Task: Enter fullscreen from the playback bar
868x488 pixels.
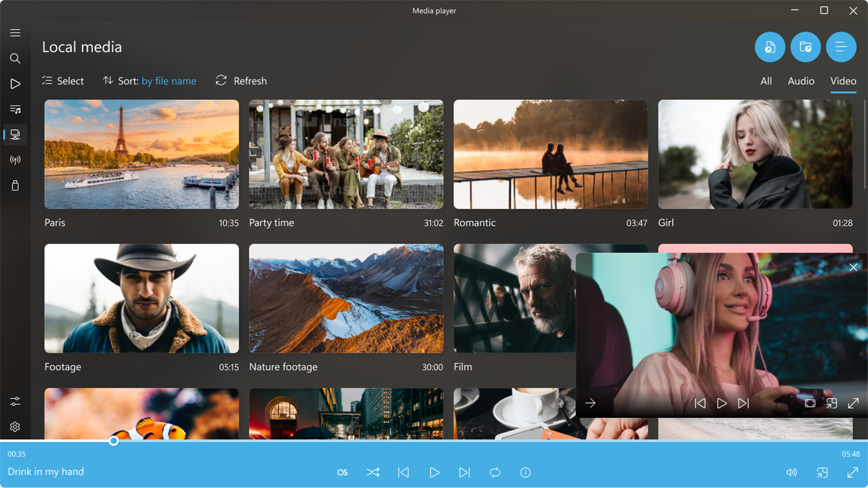Action: (853, 472)
